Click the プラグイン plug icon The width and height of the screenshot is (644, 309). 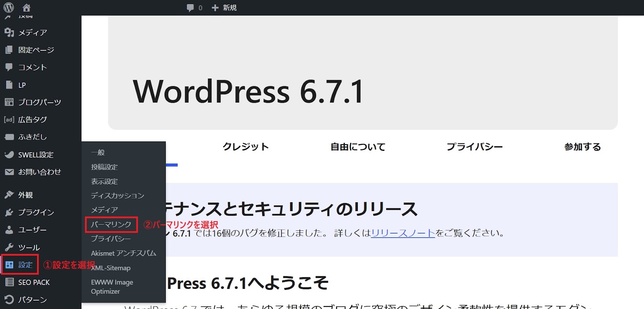(x=9, y=212)
